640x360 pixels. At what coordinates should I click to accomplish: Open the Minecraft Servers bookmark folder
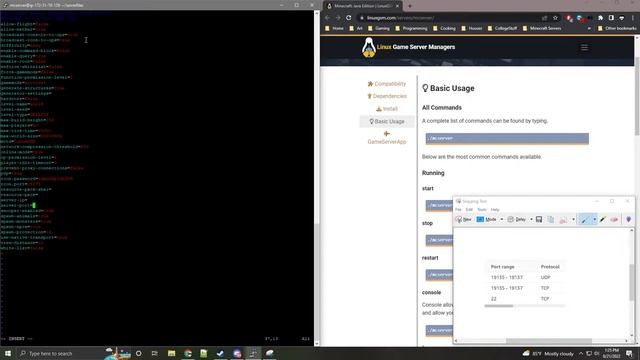tap(542, 29)
